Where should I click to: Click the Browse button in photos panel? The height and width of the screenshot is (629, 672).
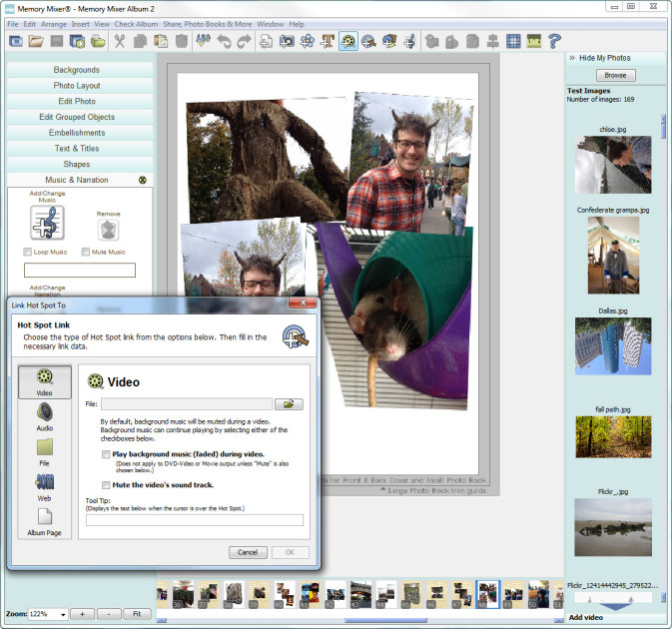[x=615, y=75]
